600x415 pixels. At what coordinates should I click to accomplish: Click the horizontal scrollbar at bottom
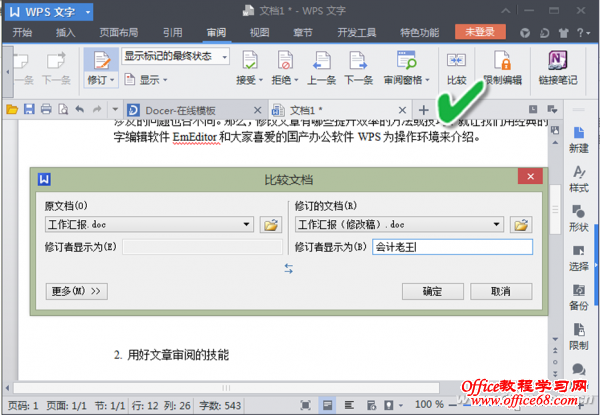click(x=226, y=388)
